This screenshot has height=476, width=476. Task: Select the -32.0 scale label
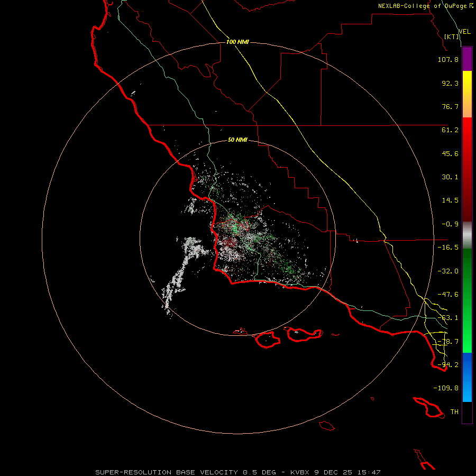(448, 271)
